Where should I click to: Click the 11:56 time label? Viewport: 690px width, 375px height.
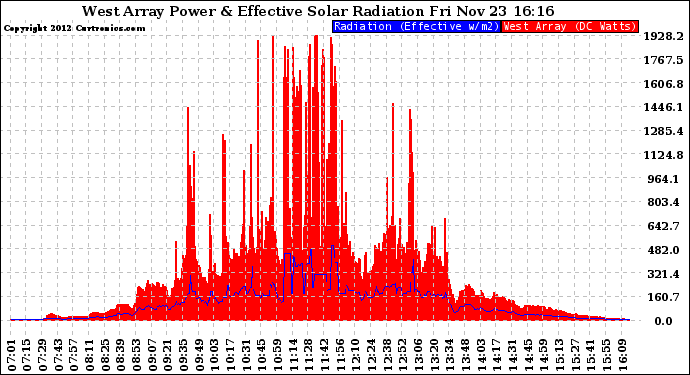pos(341,355)
